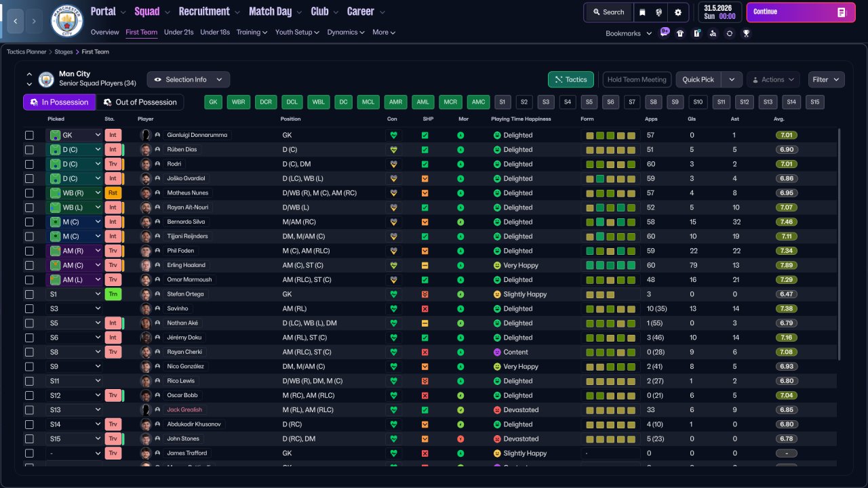Open the 9+ messages inbox icon
The width and height of the screenshot is (868, 488).
point(665,33)
